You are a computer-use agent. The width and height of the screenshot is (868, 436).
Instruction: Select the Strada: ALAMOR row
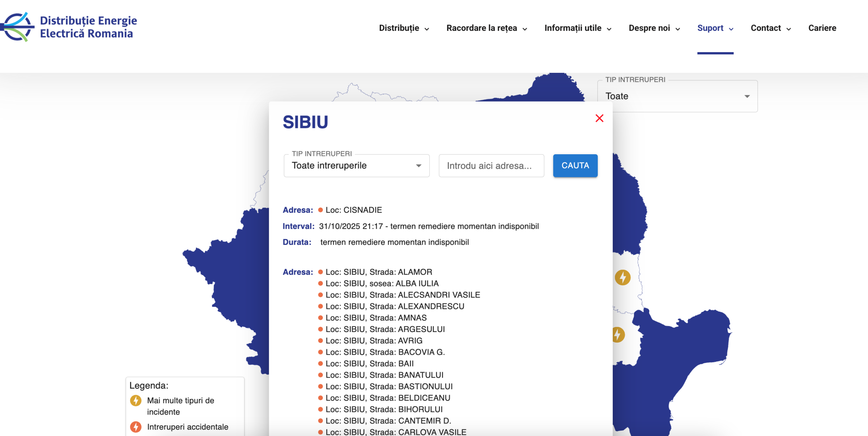coord(375,272)
